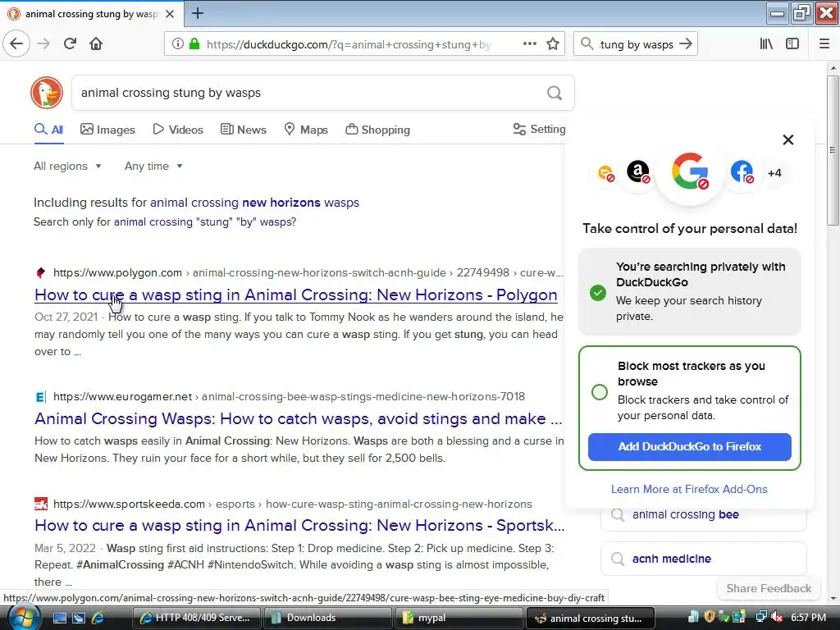Switch to the Maps tab
This screenshot has height=630, width=840.
point(306,130)
